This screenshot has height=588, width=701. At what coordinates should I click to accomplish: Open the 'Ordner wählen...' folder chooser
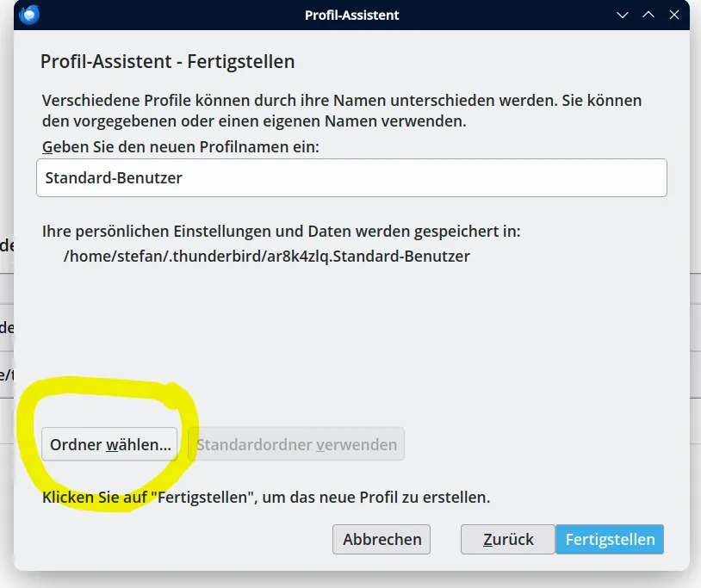point(109,444)
